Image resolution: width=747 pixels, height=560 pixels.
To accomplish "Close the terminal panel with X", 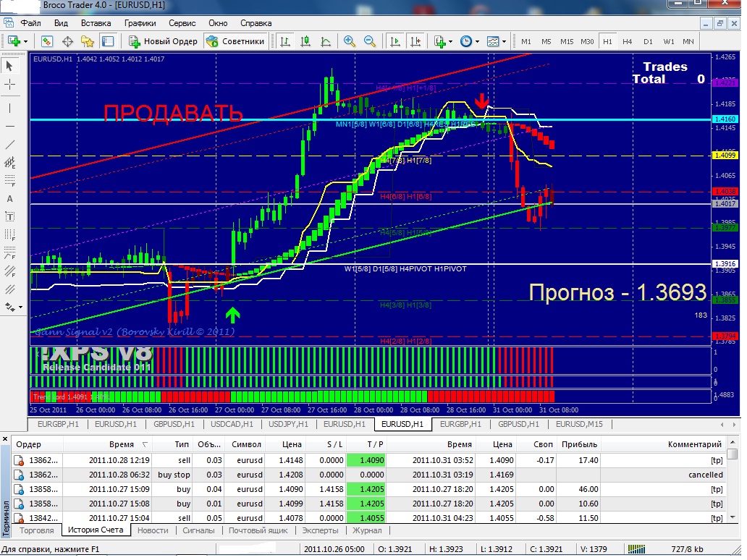I will [5, 439].
